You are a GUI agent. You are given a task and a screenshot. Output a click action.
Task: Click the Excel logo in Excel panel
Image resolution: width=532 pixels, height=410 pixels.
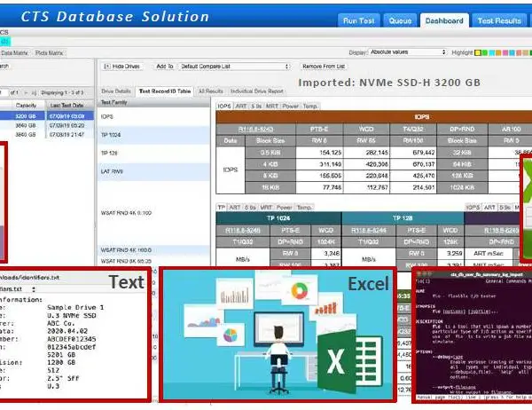(x=350, y=360)
